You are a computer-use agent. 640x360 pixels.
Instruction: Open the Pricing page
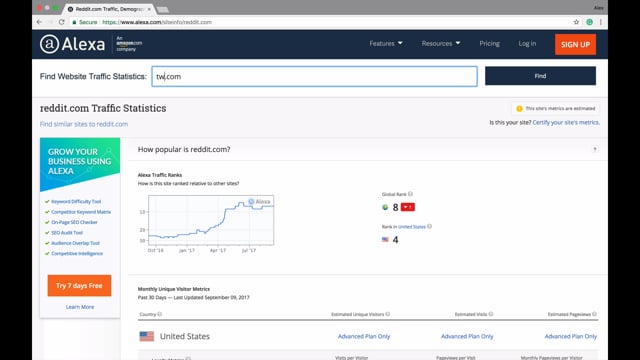[489, 43]
